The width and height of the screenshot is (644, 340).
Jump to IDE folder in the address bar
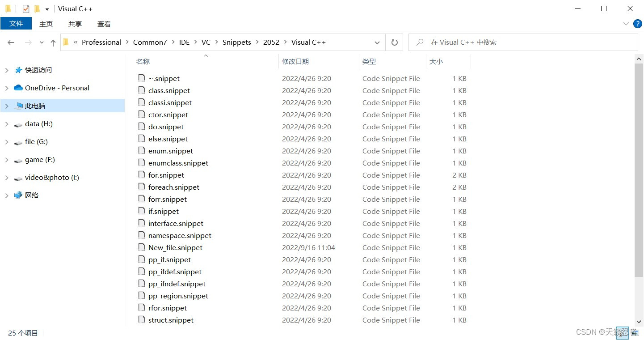(184, 42)
